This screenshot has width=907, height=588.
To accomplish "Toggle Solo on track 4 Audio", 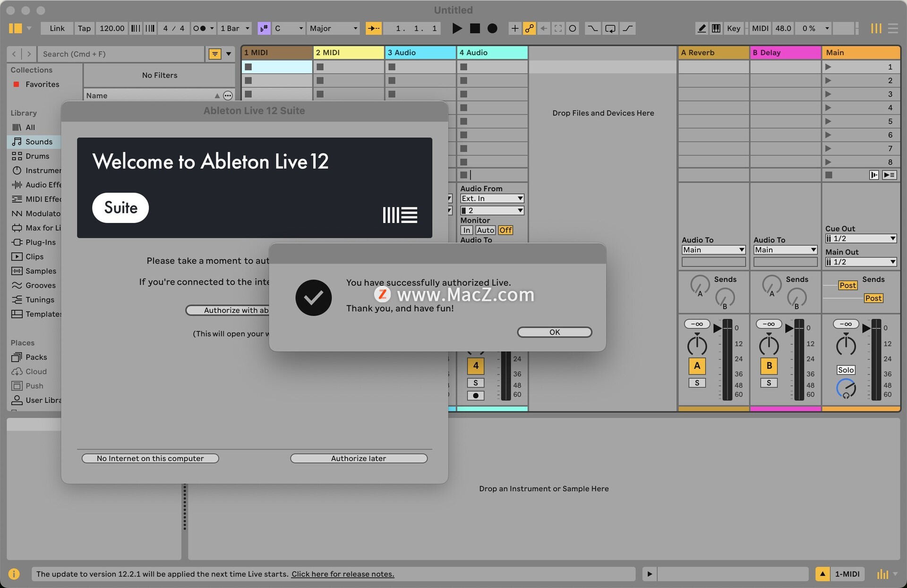I will (476, 383).
